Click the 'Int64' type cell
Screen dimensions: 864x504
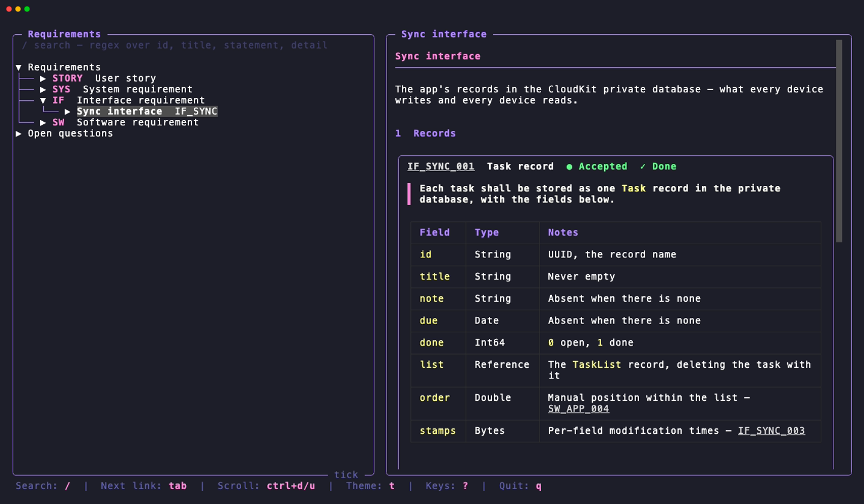pyautogui.click(x=503, y=343)
